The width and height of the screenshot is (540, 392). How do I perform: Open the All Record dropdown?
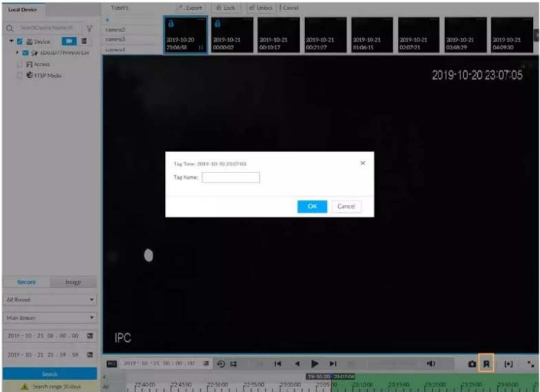[x=50, y=300]
